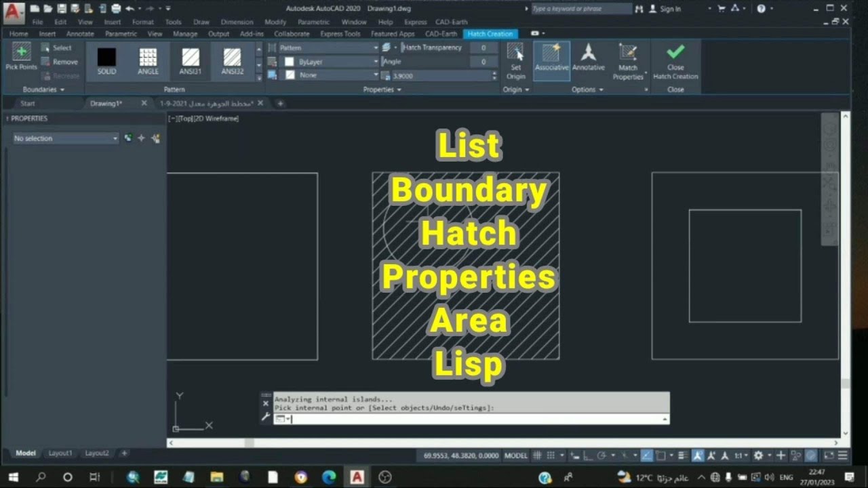Image resolution: width=868 pixels, height=488 pixels.
Task: Click the Pick Points hatch button
Action: click(21, 58)
